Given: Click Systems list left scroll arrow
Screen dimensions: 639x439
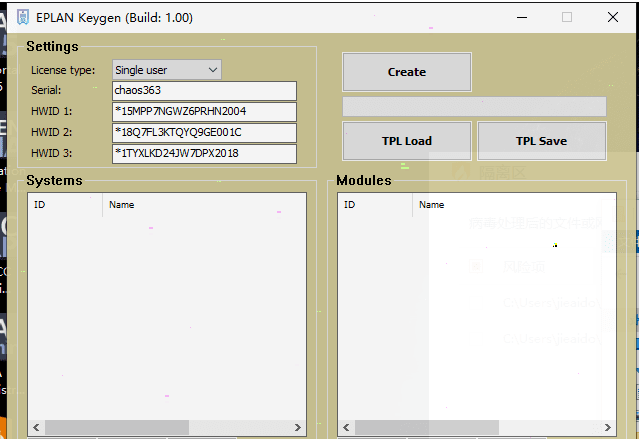Looking at the screenshot, I should pyautogui.click(x=36, y=428).
